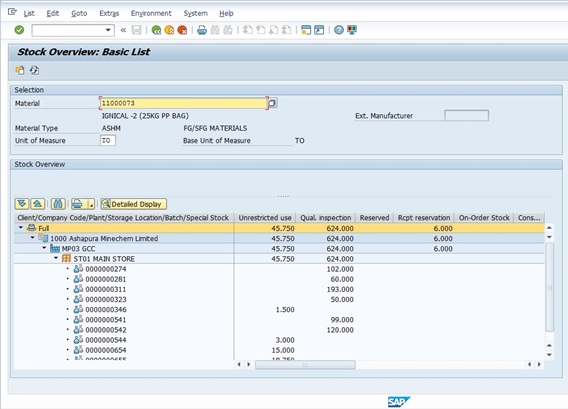This screenshot has height=409, width=568.
Task: Click the Next Page icon
Action: [x=274, y=30]
